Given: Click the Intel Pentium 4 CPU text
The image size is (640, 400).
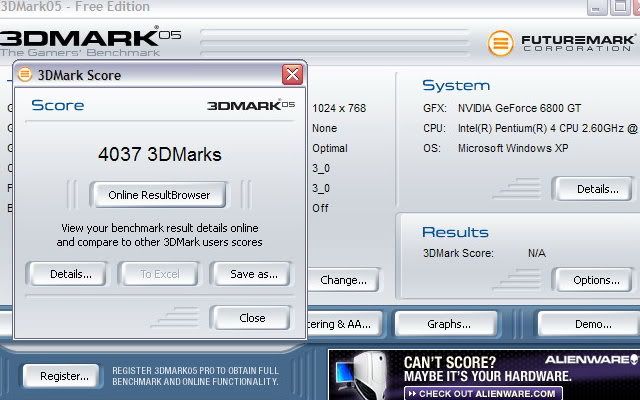Looking at the screenshot, I should click(x=547, y=128).
